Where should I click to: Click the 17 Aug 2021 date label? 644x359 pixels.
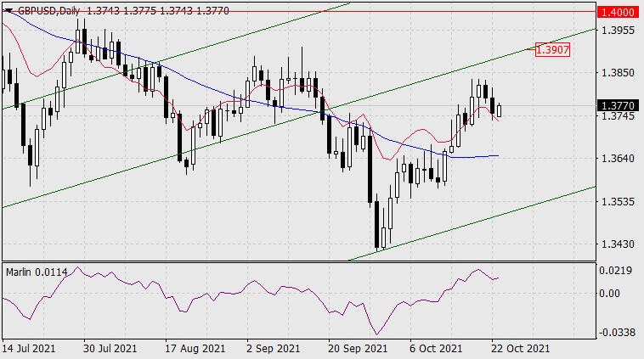click(195, 349)
